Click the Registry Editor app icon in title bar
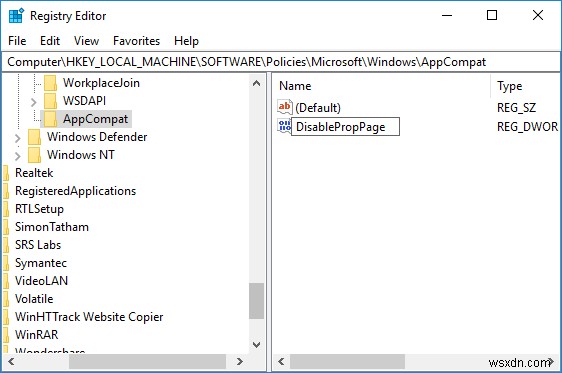This screenshot has width=562, height=373. pos(16,16)
